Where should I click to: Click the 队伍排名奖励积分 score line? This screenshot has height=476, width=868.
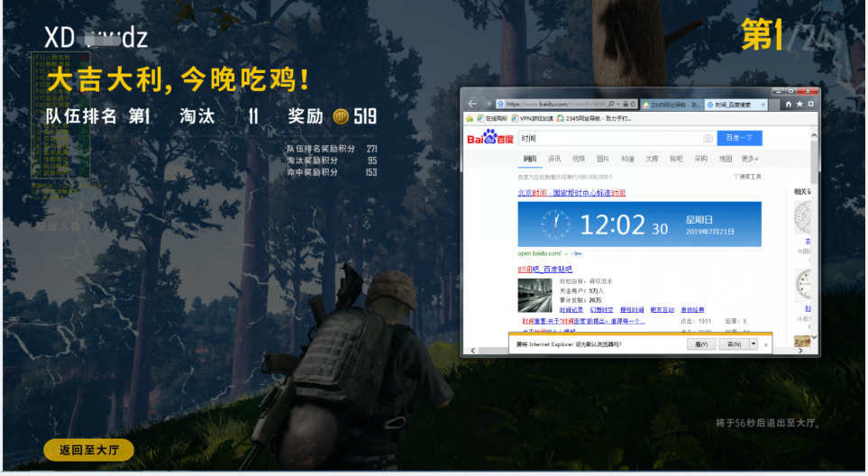point(332,149)
